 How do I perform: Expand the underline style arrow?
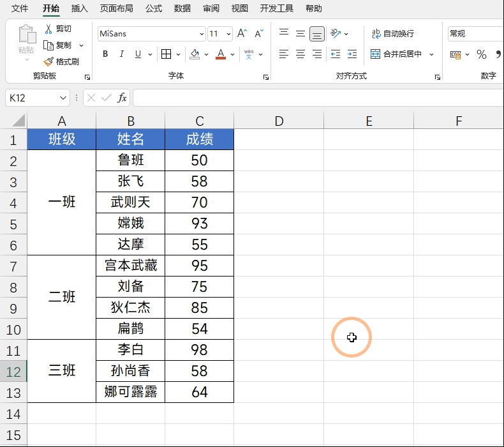pos(150,54)
